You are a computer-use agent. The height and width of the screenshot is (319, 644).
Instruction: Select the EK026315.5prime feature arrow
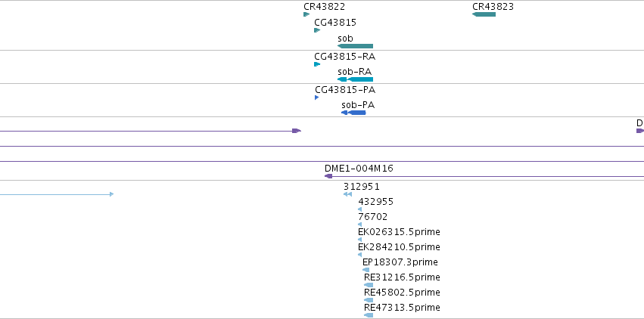click(x=359, y=240)
